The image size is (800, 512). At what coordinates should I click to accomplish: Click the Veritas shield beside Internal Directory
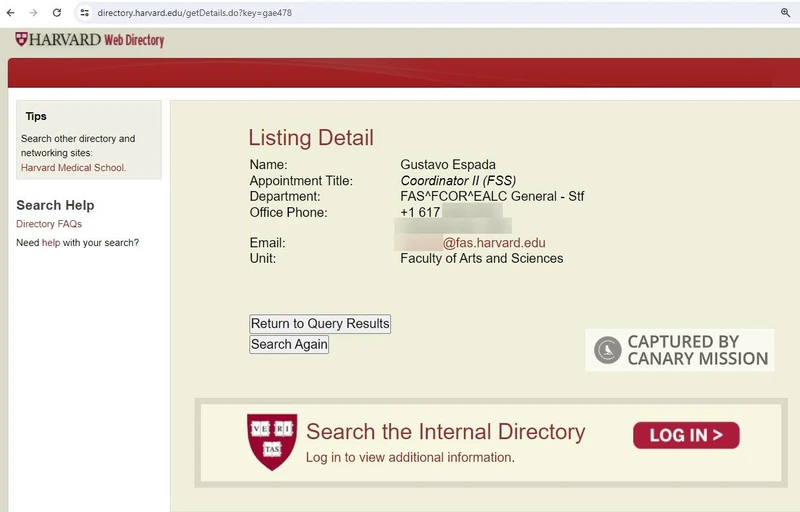click(x=272, y=442)
